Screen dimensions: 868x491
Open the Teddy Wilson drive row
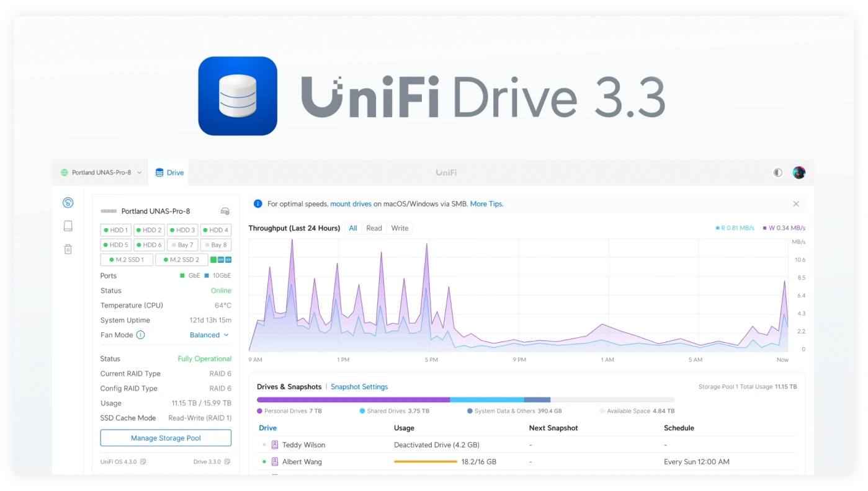coord(527,445)
